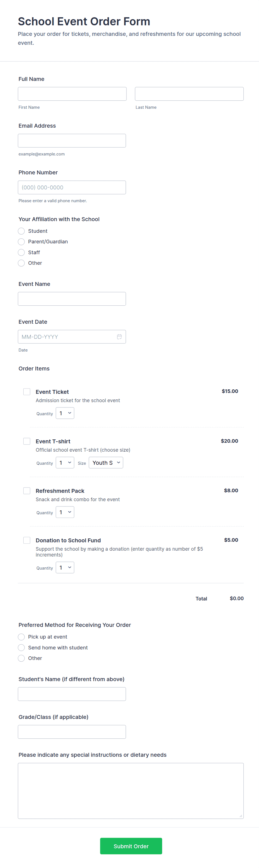Tick the Event T-shirt checkbox
Viewport: 259px width, 868px height.
coord(27,441)
